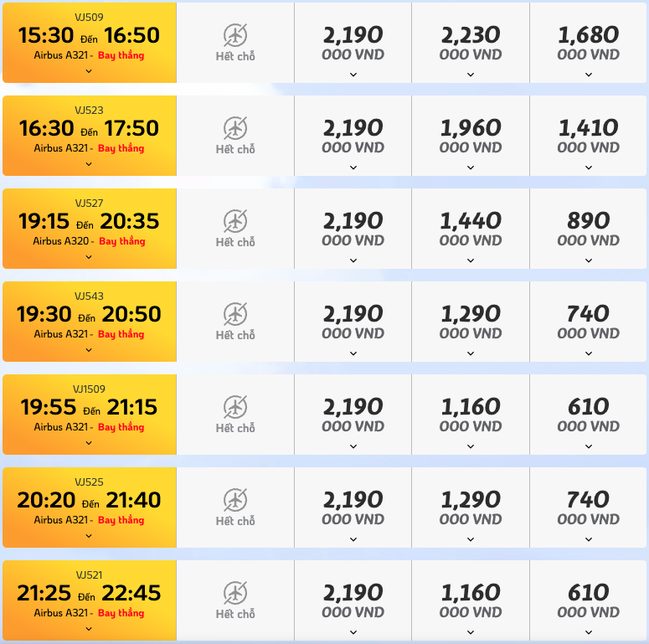Screen dimensions: 649x644
Task: Click sold-out plane icon for flight VJ521
Action: click(x=235, y=593)
